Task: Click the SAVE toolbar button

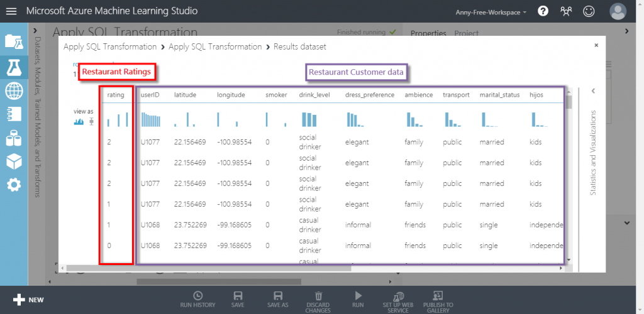Action: click(237, 300)
